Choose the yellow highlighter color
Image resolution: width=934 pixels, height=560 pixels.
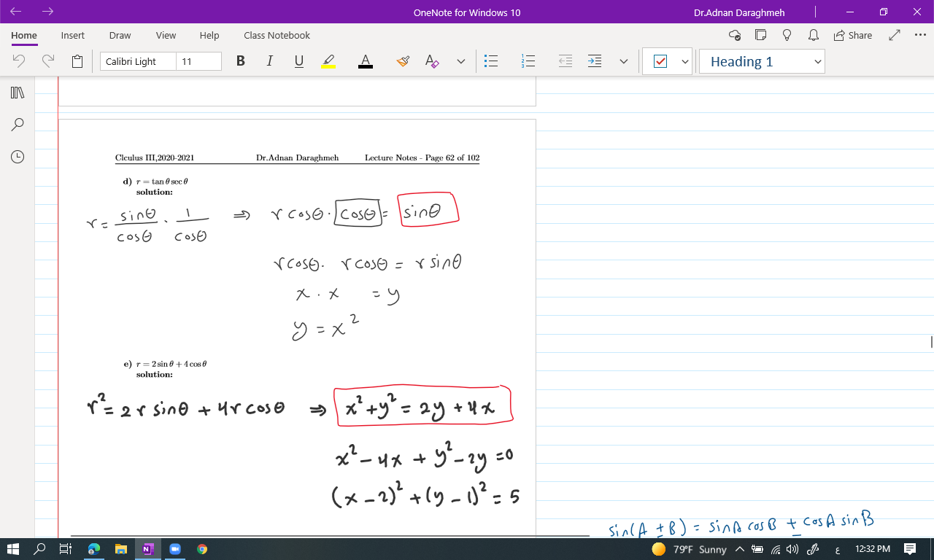[x=328, y=61]
